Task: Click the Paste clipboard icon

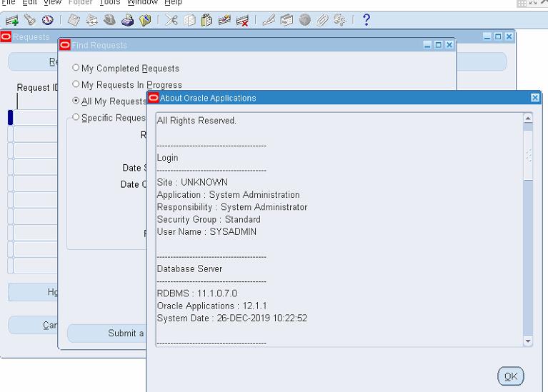Action: 207,20
